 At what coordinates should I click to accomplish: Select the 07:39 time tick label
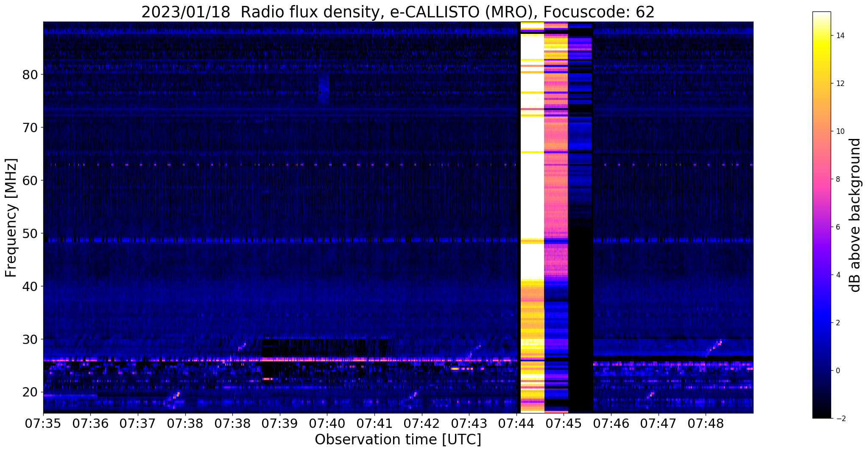pyautogui.click(x=280, y=424)
